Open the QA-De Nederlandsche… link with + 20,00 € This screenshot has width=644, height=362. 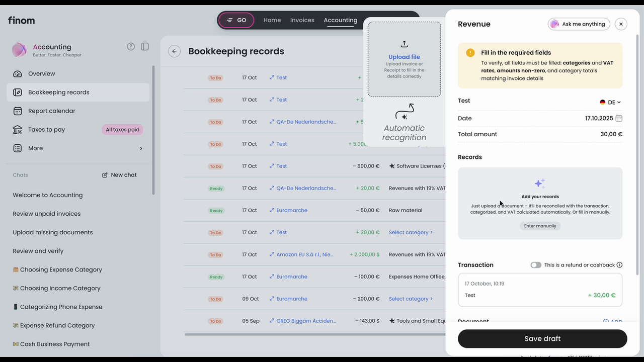[306, 188]
